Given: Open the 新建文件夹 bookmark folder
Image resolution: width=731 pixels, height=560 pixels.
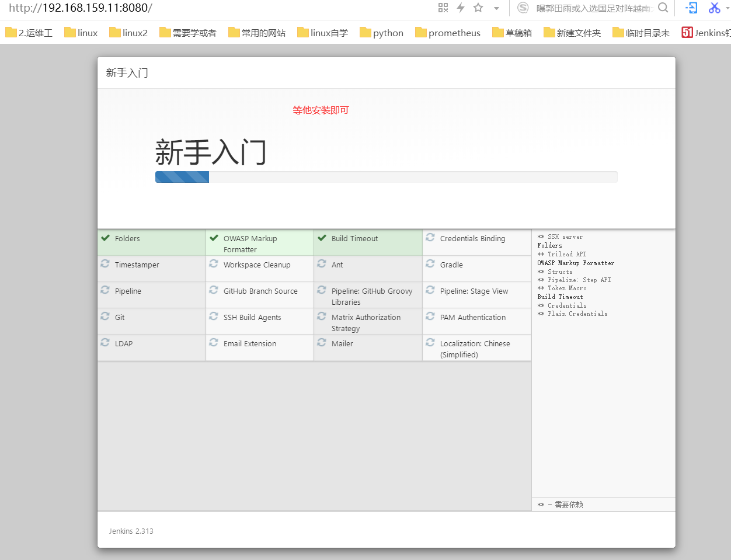Looking at the screenshot, I should [572, 33].
